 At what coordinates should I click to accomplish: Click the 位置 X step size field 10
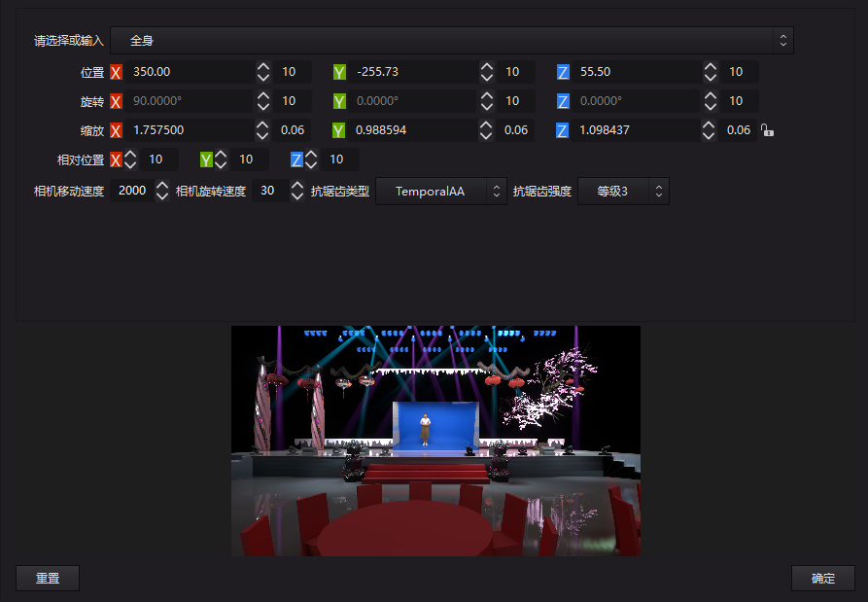click(293, 72)
